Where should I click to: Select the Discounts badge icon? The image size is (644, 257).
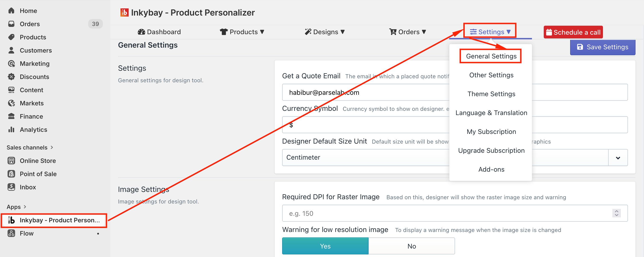(11, 77)
